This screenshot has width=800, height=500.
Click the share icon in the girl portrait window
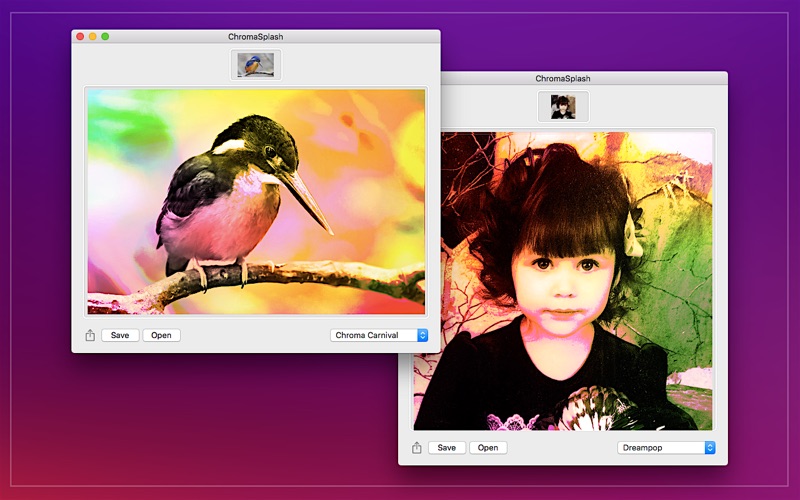pos(416,447)
